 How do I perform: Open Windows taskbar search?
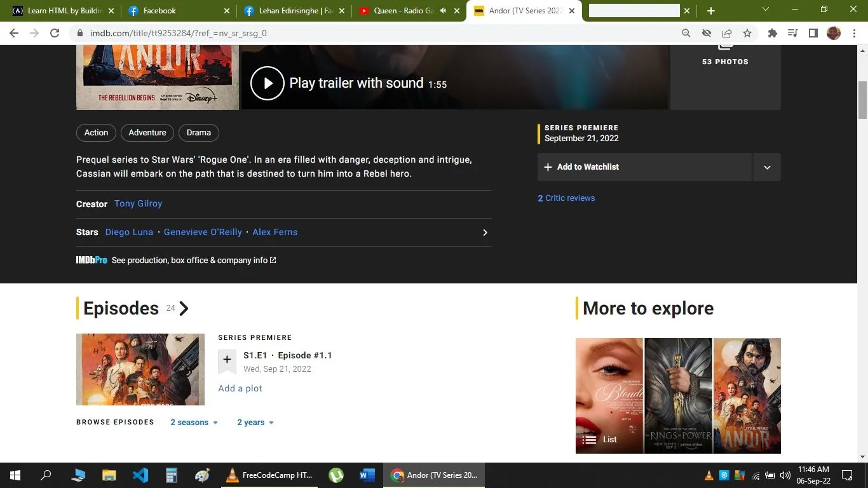point(46,475)
